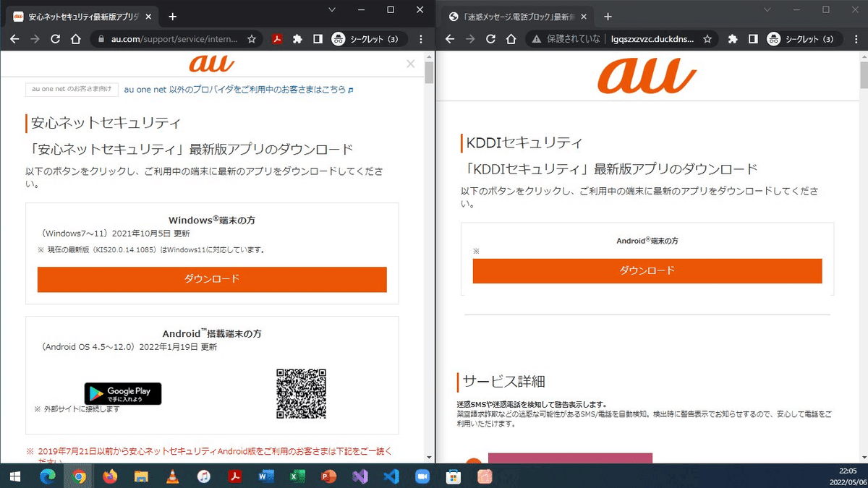868x488 pixels.
Task: Click au logo on left page
Action: click(212, 64)
